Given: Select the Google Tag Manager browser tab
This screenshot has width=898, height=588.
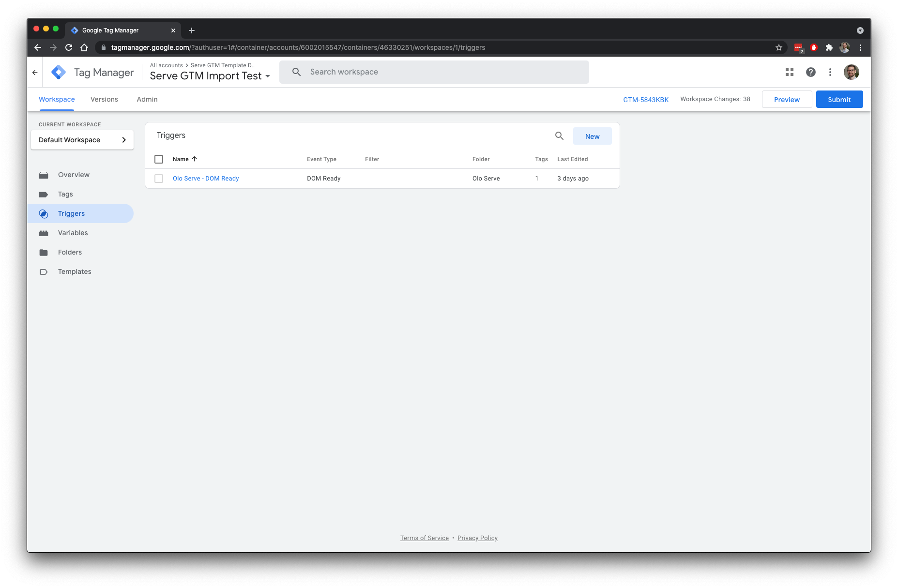Looking at the screenshot, I should coord(123,30).
